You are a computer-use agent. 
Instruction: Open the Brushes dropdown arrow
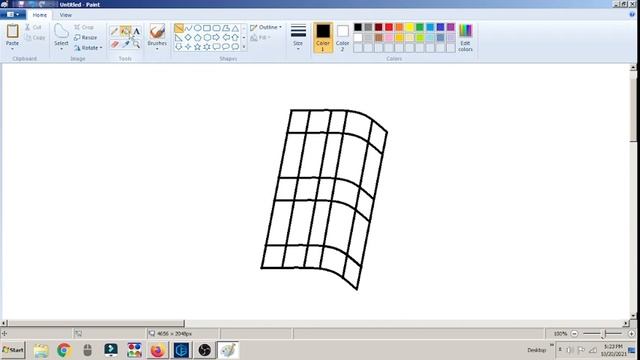point(157,49)
